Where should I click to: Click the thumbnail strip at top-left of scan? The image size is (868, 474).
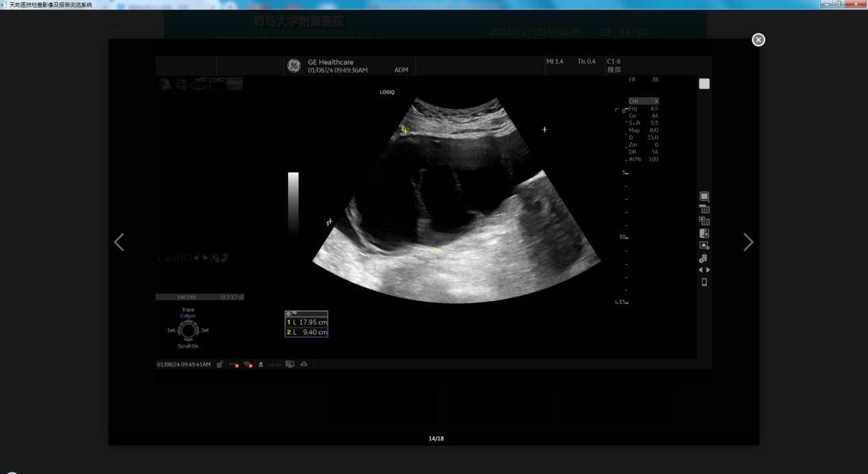coord(200,83)
